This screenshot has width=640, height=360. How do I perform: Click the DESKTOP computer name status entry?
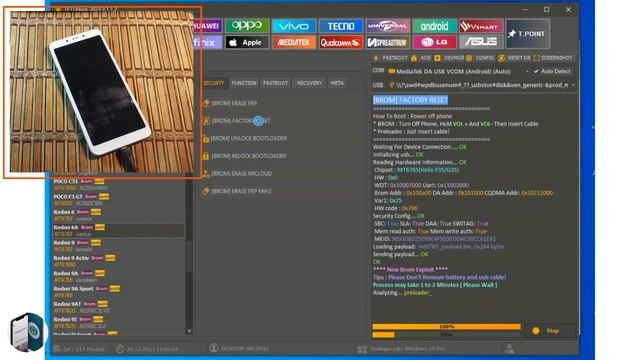click(x=239, y=349)
